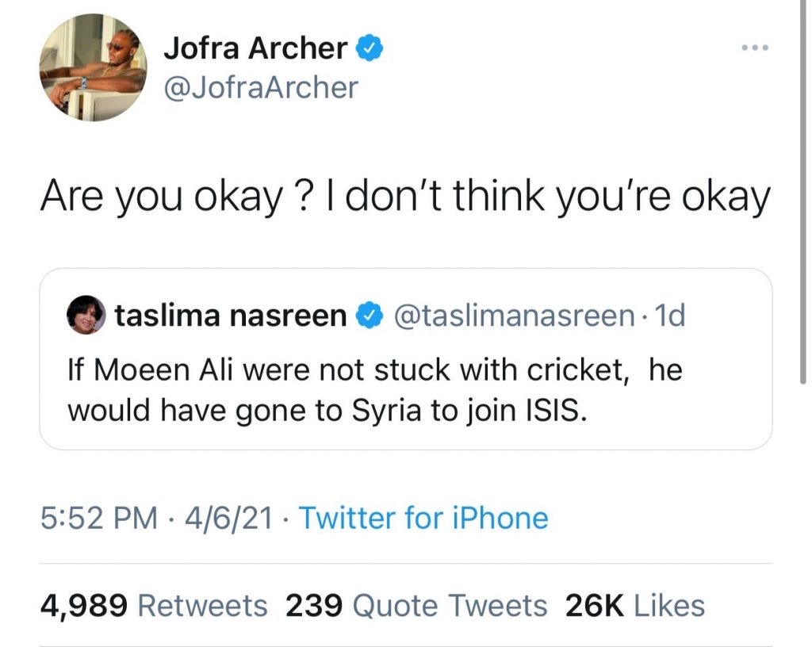Open the Jofra Archer display name

(x=255, y=49)
